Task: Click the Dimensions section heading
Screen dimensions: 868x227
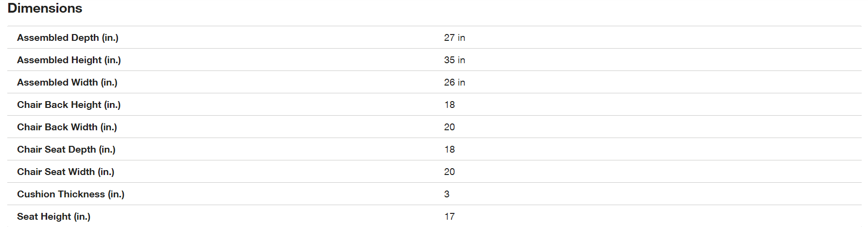Action: click(x=45, y=8)
